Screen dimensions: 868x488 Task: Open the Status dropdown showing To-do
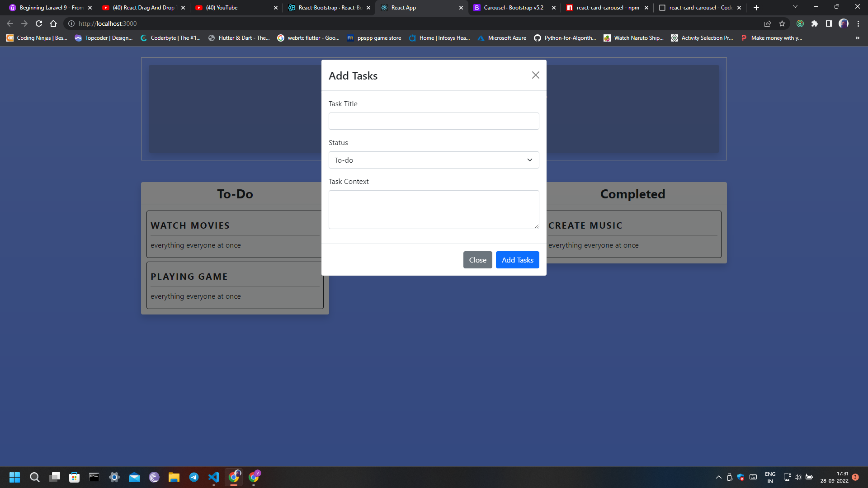point(434,160)
